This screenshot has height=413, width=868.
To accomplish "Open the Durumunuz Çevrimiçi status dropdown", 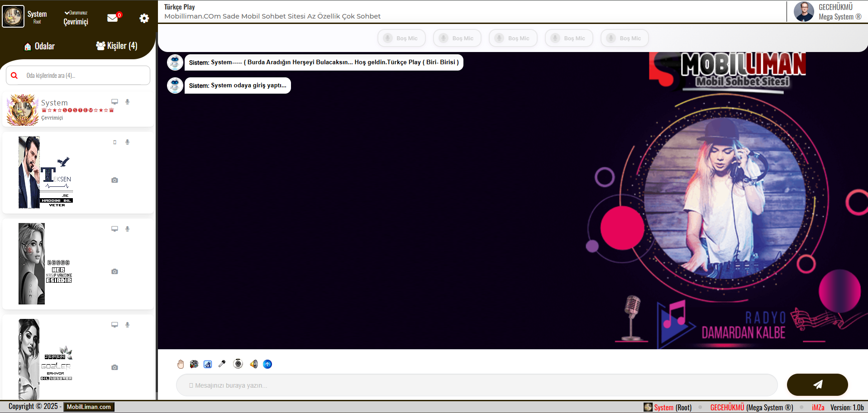I will coord(76,18).
